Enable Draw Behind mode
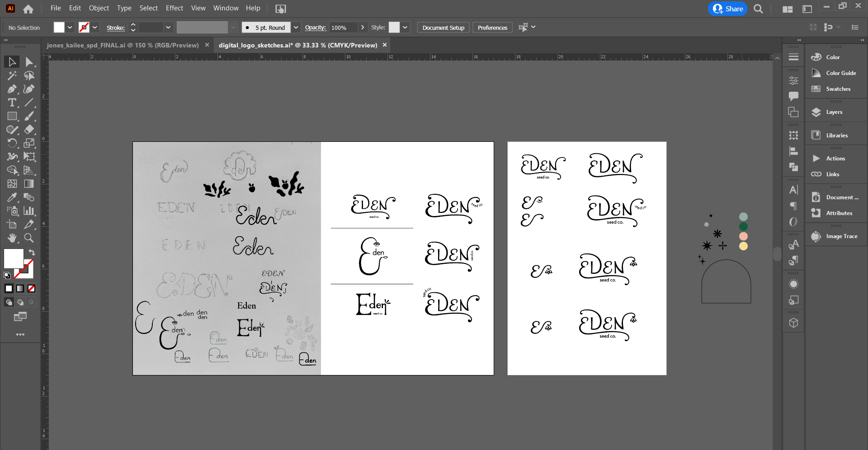The width and height of the screenshot is (868, 450). point(20,302)
